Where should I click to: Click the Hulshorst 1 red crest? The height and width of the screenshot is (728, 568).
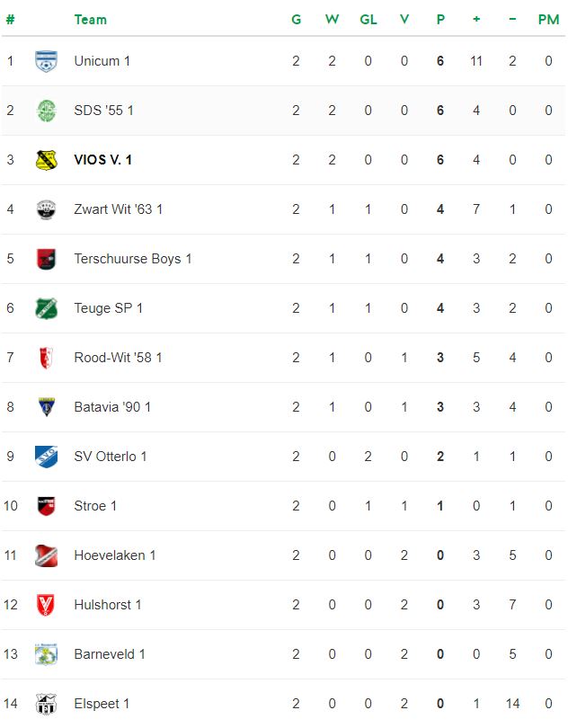point(46,605)
